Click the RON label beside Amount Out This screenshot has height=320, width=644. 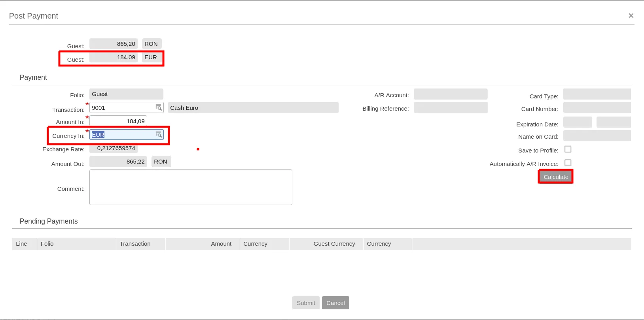[x=161, y=162]
